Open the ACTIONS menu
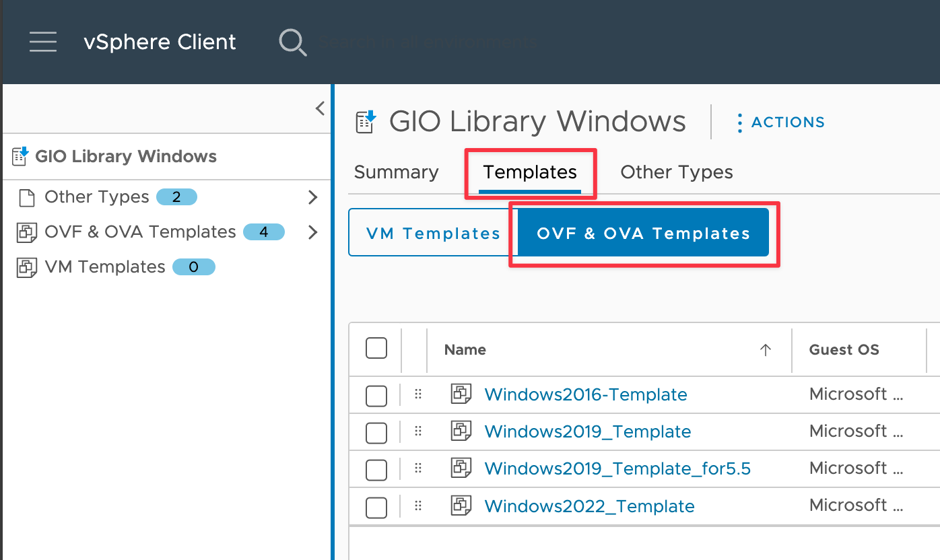 point(788,123)
